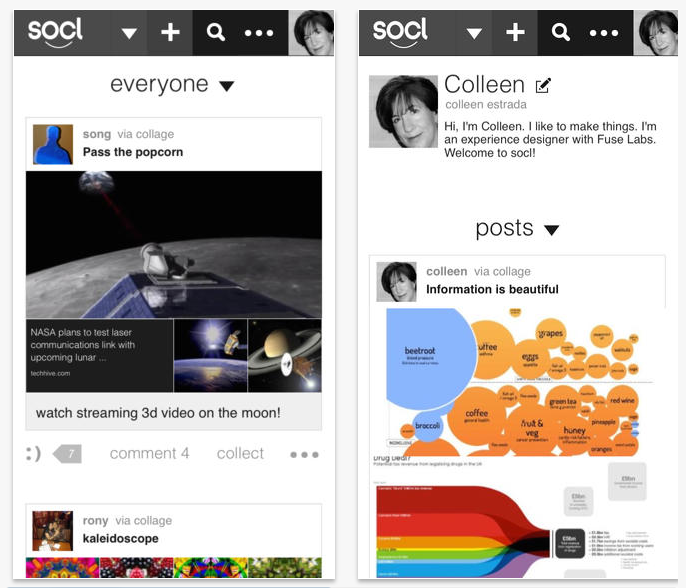
Task: Open the Saturn spacecraft thumbnail image
Action: click(284, 355)
